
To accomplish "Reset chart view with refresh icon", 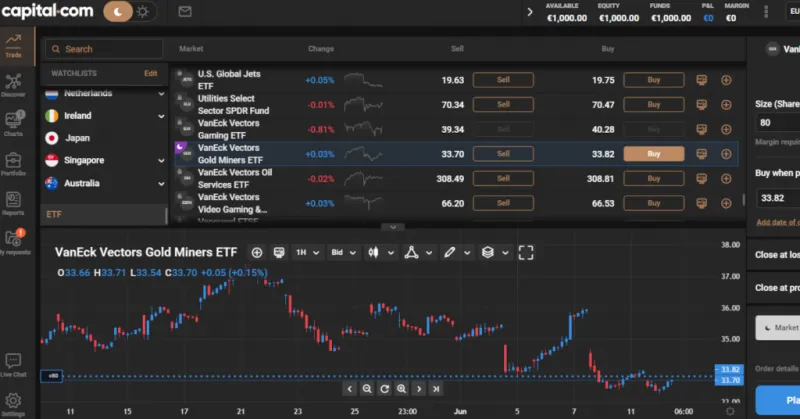I will (385, 389).
